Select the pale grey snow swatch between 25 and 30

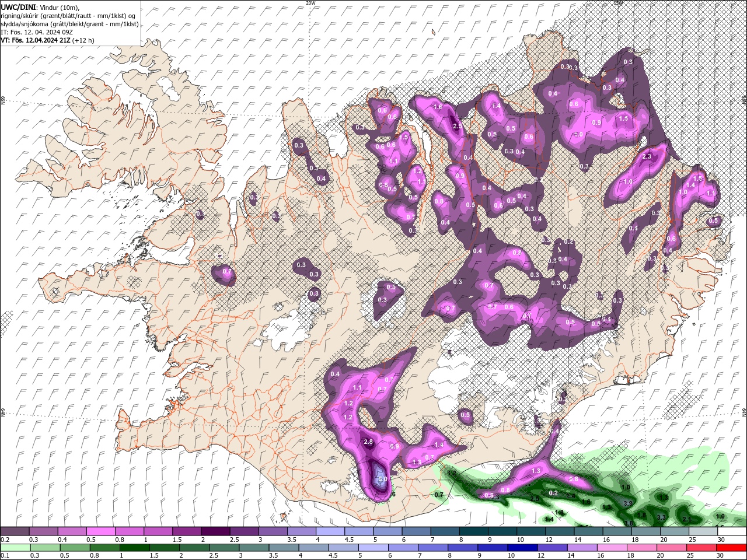click(703, 531)
